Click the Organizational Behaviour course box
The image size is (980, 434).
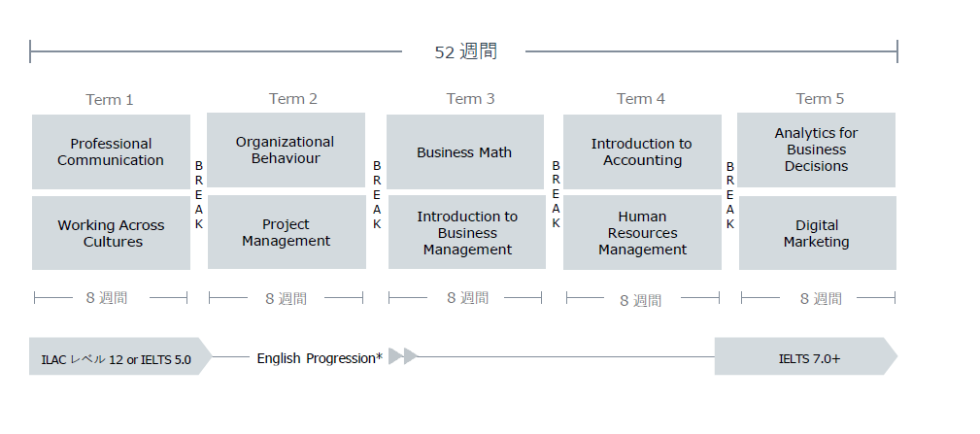pos(287,150)
